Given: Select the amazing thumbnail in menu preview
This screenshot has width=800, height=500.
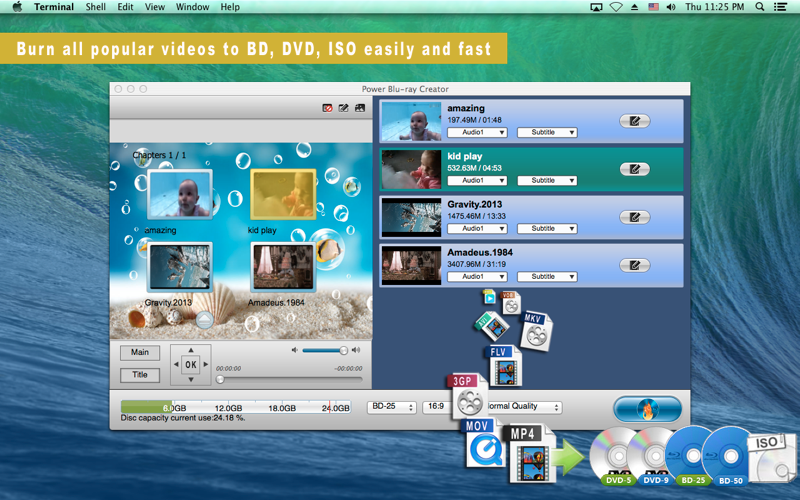Looking at the screenshot, I should [180, 194].
